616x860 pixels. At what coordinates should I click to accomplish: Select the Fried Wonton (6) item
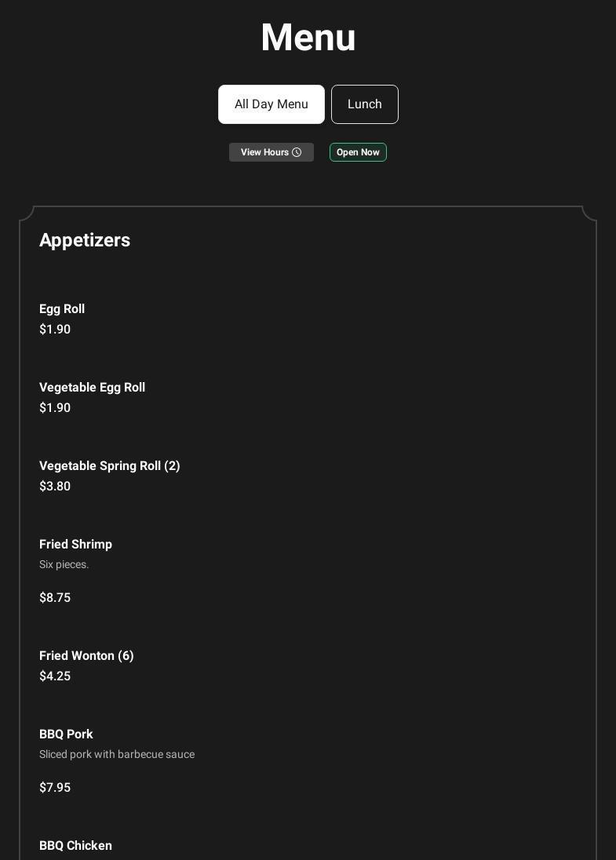[x=86, y=656]
